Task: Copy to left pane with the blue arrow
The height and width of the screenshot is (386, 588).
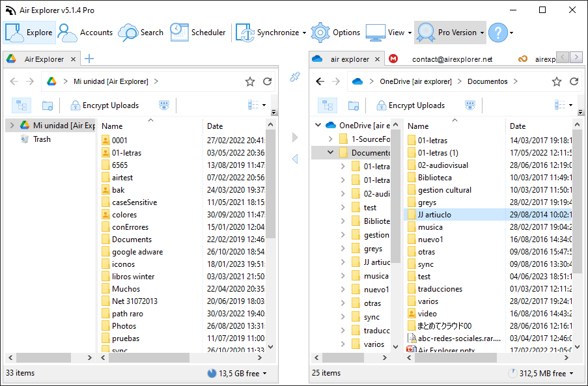Action: (295, 159)
